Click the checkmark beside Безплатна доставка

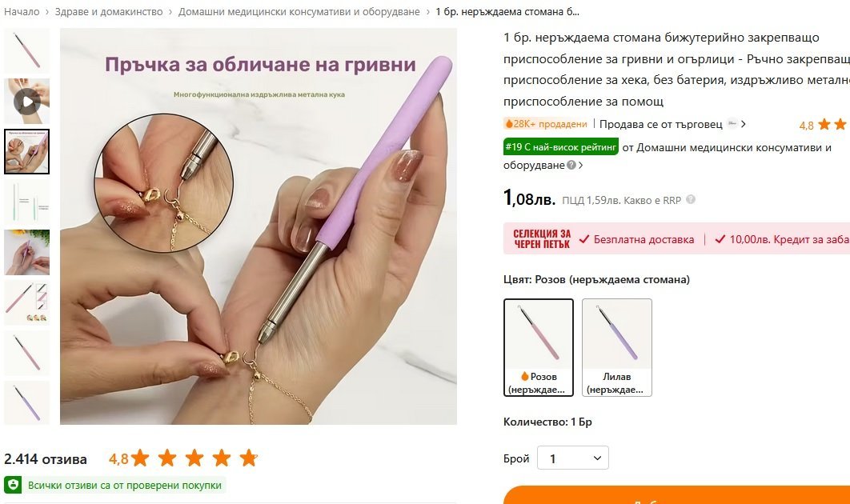tap(583, 239)
